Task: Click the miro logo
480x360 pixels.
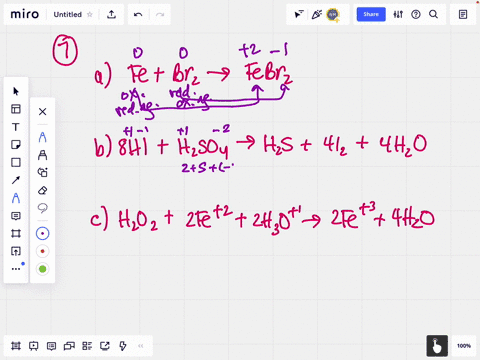Action: tap(25, 14)
